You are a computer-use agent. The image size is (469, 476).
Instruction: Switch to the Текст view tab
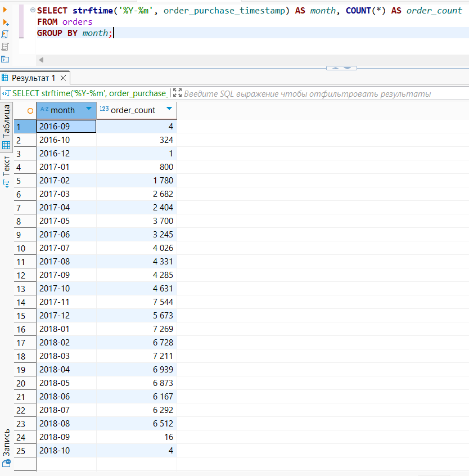pos(6,172)
